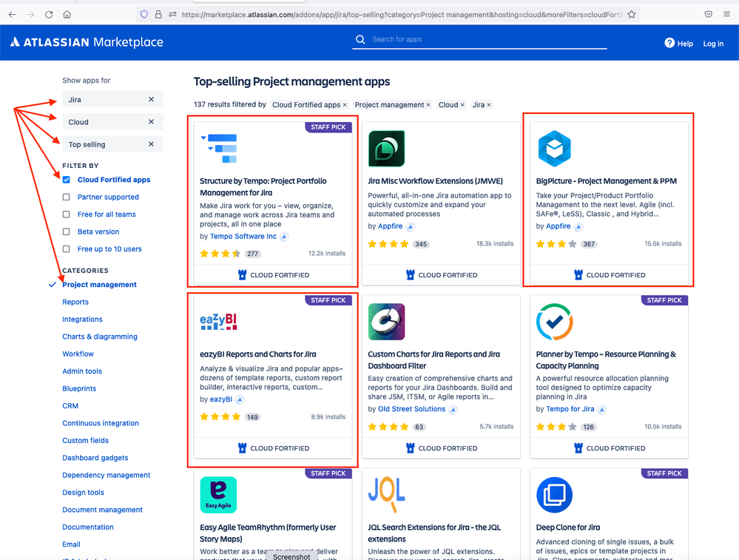Open the Easy Agile app icon

tap(218, 494)
